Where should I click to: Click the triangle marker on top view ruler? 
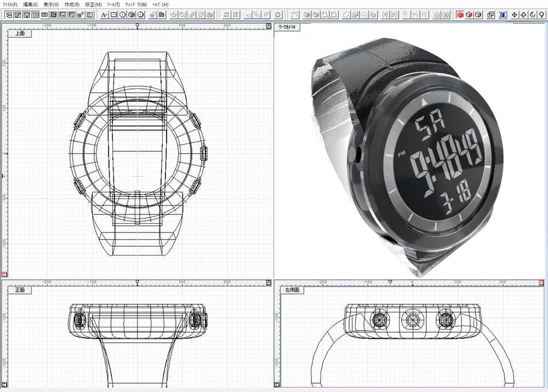coord(137,26)
